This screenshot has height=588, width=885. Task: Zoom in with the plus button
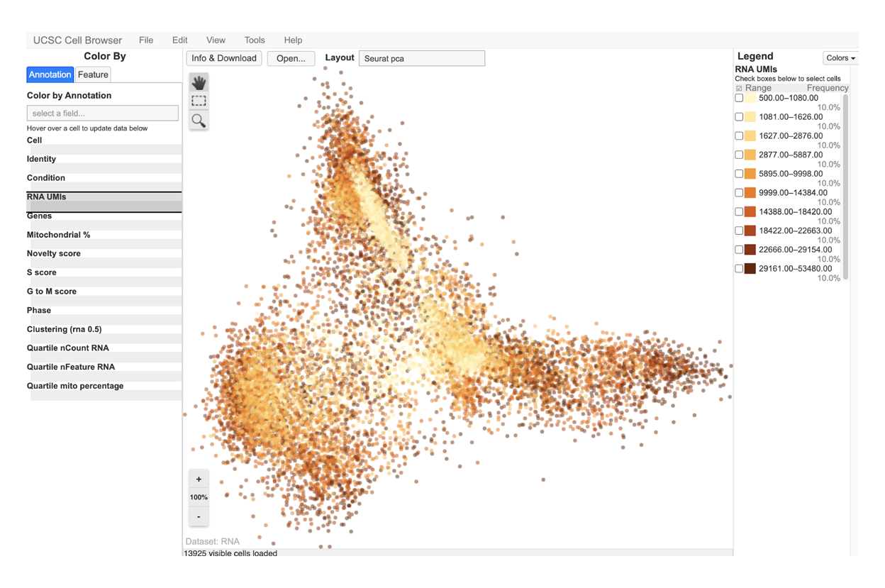tap(199, 479)
